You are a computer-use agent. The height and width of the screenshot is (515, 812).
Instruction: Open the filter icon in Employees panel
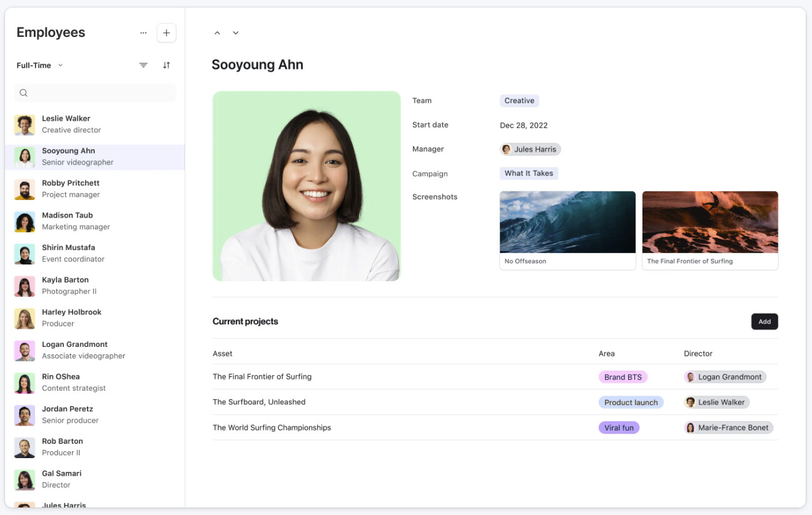(143, 65)
